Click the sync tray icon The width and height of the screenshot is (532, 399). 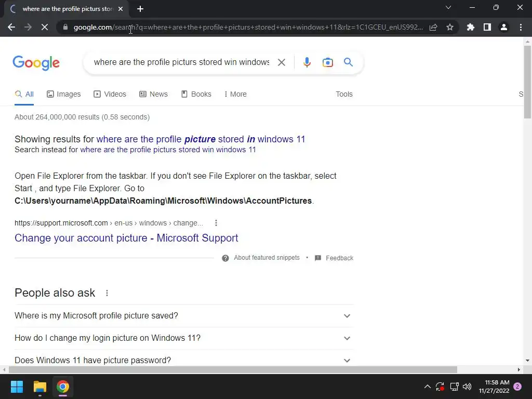click(x=440, y=387)
